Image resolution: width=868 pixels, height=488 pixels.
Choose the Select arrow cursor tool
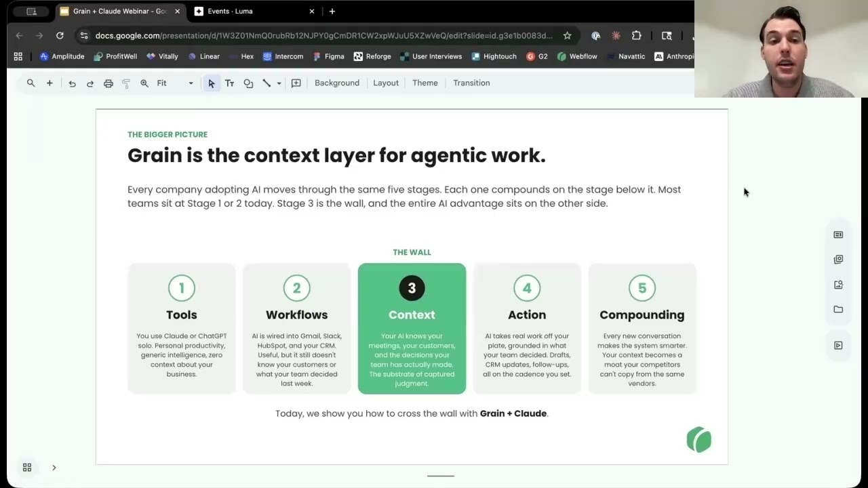click(x=212, y=83)
